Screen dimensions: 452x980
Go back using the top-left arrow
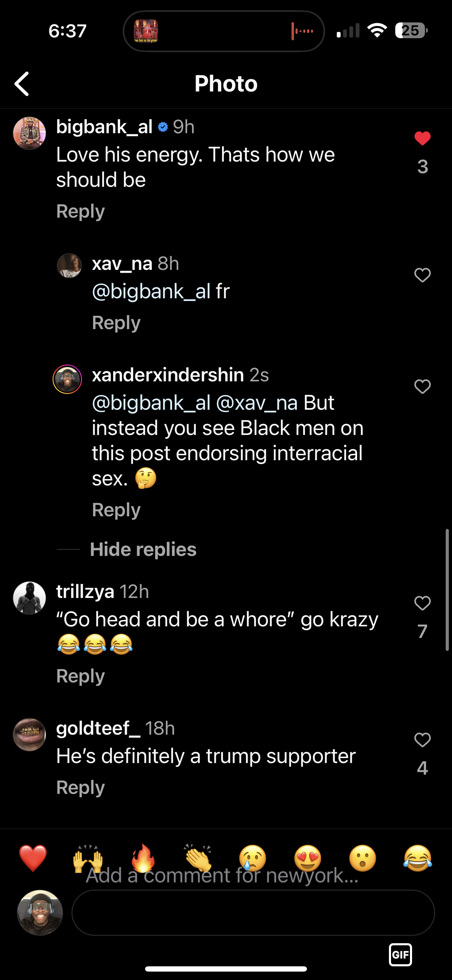click(x=22, y=84)
